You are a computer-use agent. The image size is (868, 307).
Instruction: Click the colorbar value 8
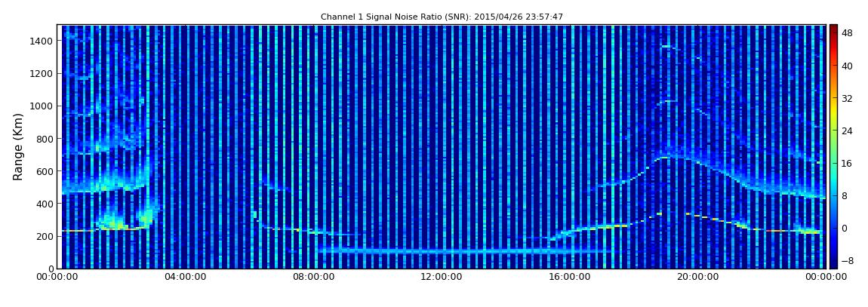pyautogui.click(x=844, y=196)
